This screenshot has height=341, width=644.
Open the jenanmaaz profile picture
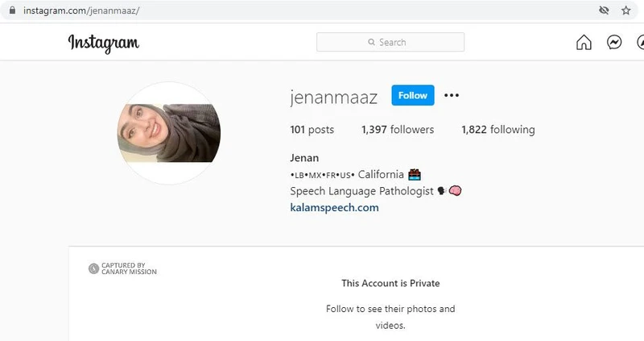(x=169, y=133)
